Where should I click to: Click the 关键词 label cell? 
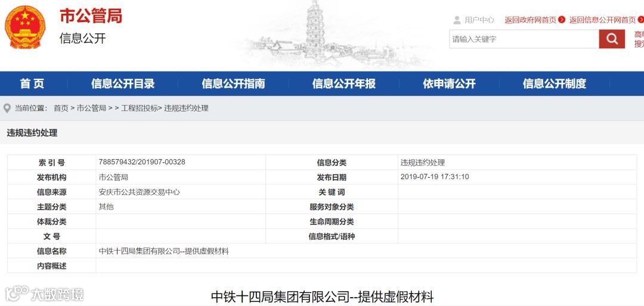[x=332, y=192]
